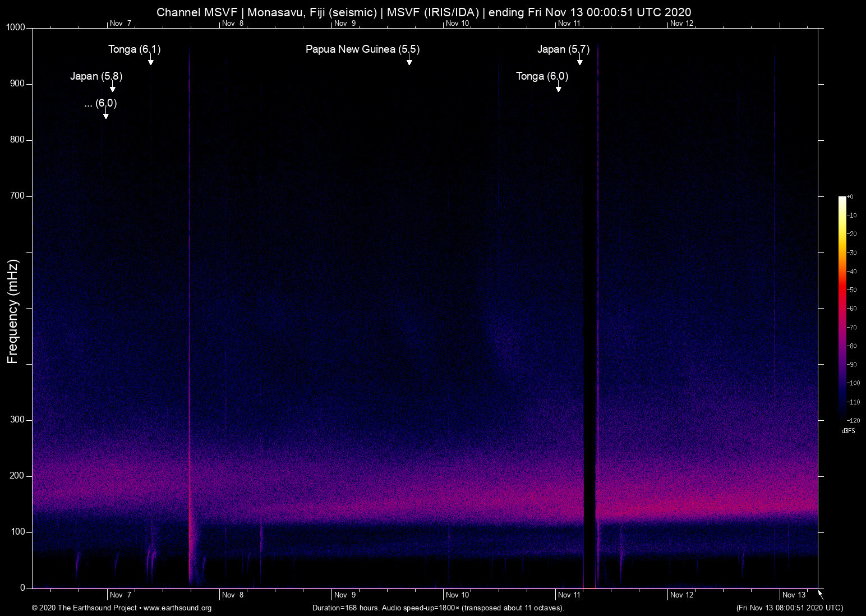Click the Tonga (6.0) event arrow marker

[558, 88]
